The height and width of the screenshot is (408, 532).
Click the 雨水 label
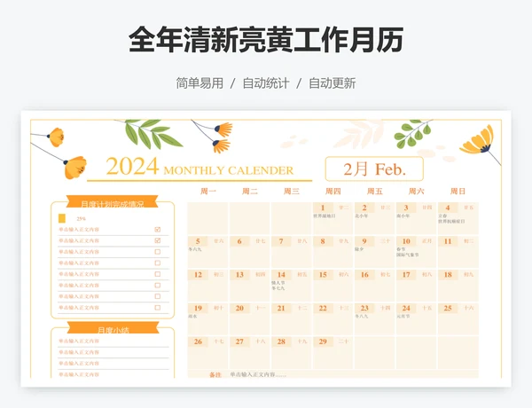tap(192, 316)
